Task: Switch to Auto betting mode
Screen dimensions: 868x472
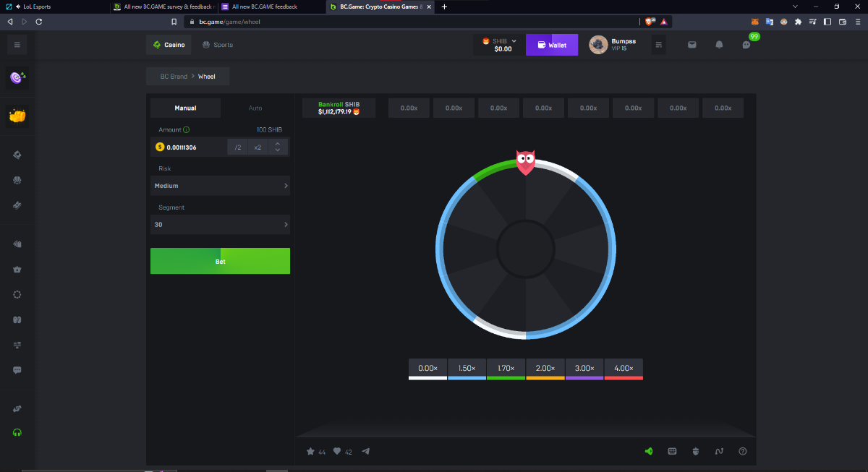Action: click(255, 108)
